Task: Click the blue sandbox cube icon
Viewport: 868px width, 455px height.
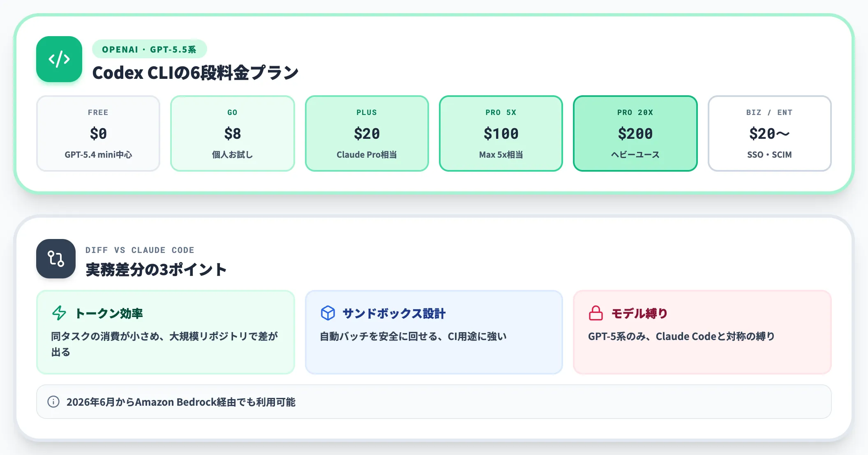Action: pyautogui.click(x=328, y=313)
